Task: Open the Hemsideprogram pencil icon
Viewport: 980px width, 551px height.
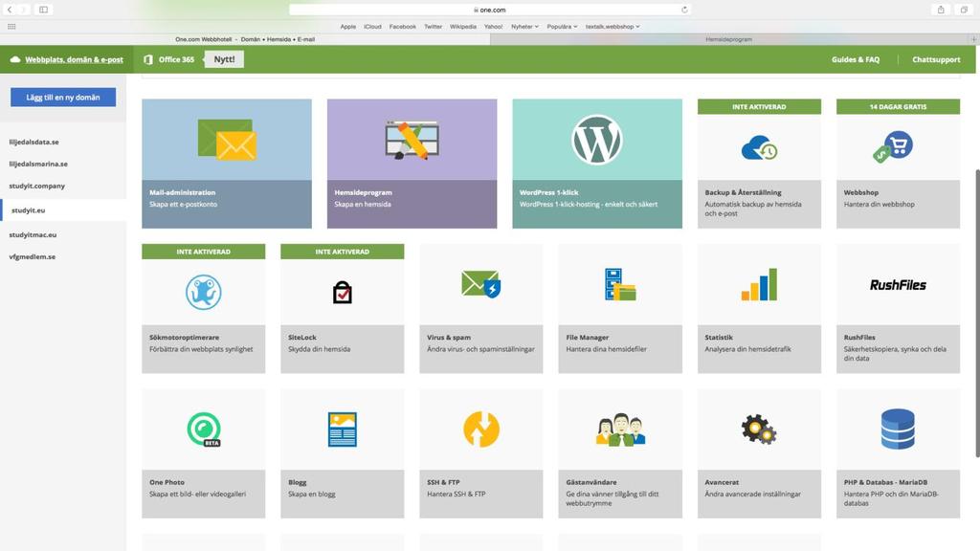Action: pos(412,140)
